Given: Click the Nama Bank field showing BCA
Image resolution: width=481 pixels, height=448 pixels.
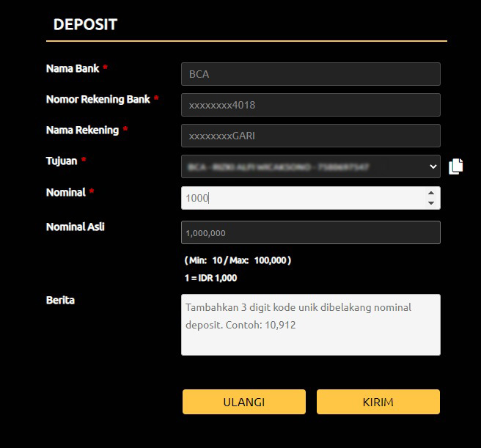Looking at the screenshot, I should click(310, 74).
